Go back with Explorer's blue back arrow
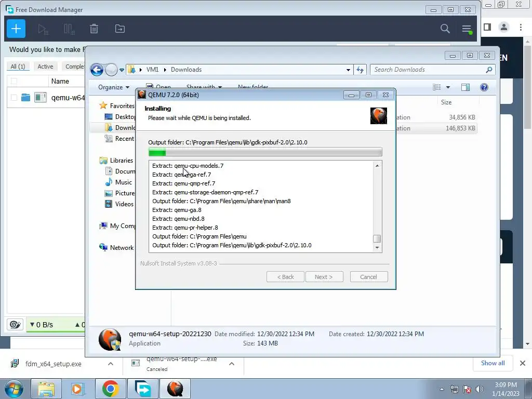Image resolution: width=532 pixels, height=399 pixels. tap(97, 70)
